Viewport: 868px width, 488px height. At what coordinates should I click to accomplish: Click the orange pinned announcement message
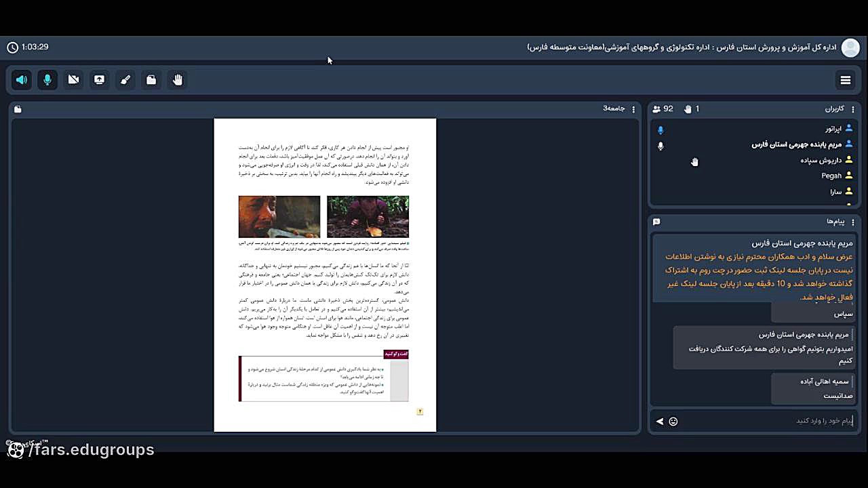tap(753, 268)
